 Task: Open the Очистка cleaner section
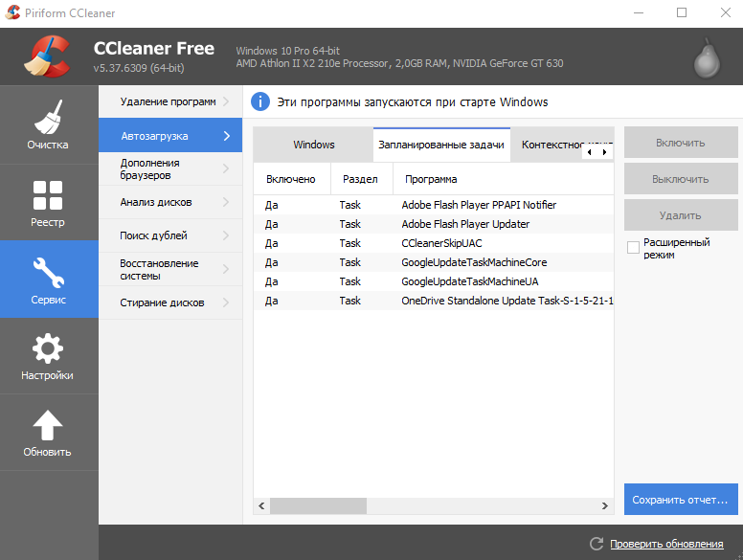coord(48,124)
